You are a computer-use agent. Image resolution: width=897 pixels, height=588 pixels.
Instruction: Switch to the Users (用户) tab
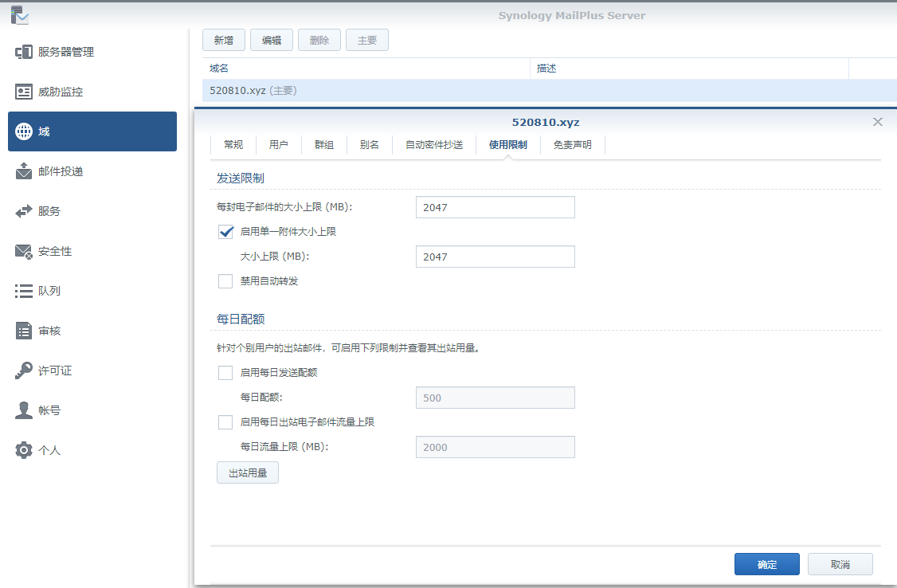[x=279, y=145]
